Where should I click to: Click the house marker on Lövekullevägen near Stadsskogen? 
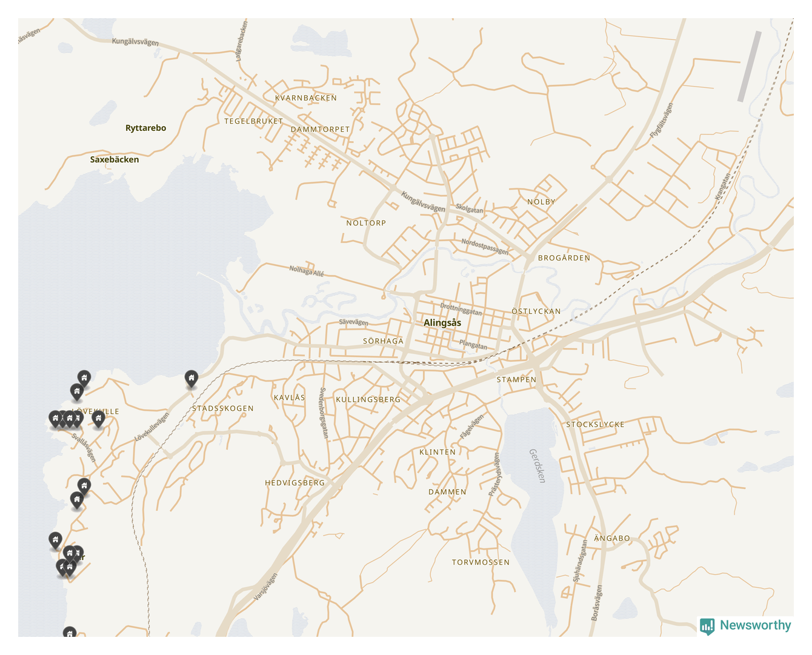click(191, 379)
